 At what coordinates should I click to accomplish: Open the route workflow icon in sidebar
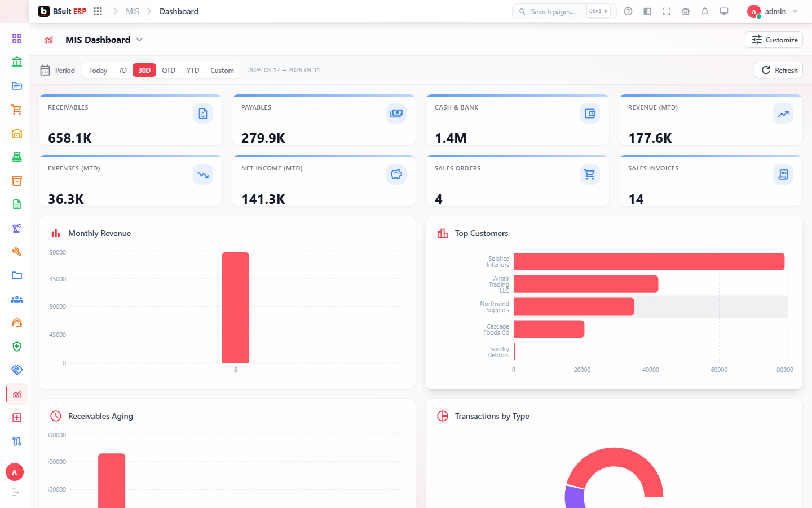click(17, 441)
